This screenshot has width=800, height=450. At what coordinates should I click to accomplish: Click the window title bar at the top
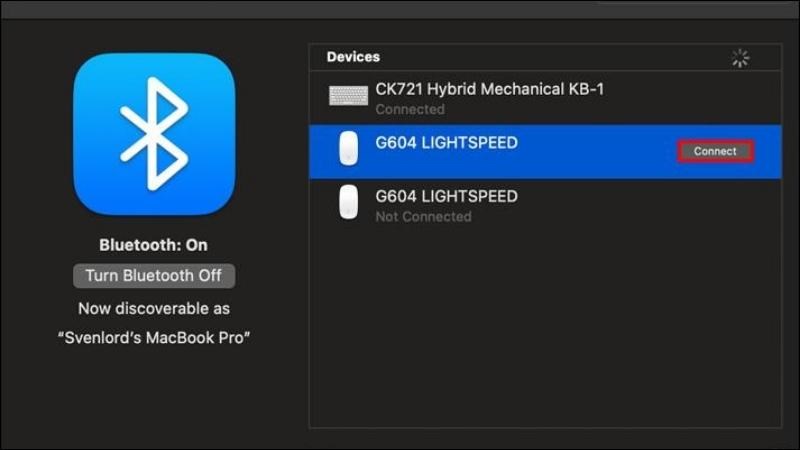(400, 9)
